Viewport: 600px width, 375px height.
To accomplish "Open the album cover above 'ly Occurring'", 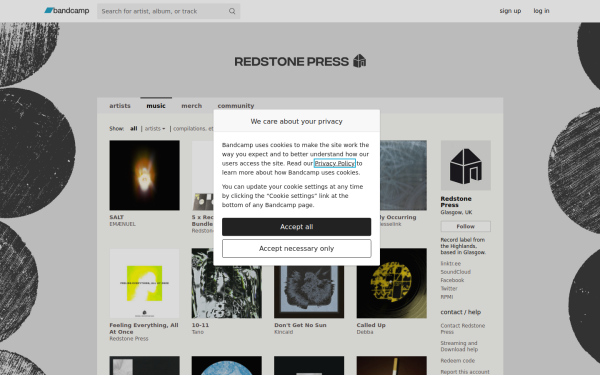I will tap(403, 175).
